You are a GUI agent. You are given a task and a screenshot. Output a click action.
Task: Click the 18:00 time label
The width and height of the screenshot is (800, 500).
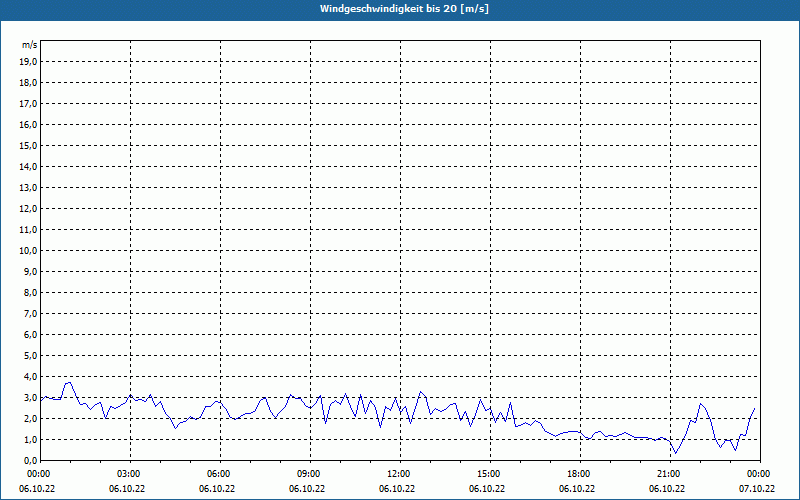[579, 474]
